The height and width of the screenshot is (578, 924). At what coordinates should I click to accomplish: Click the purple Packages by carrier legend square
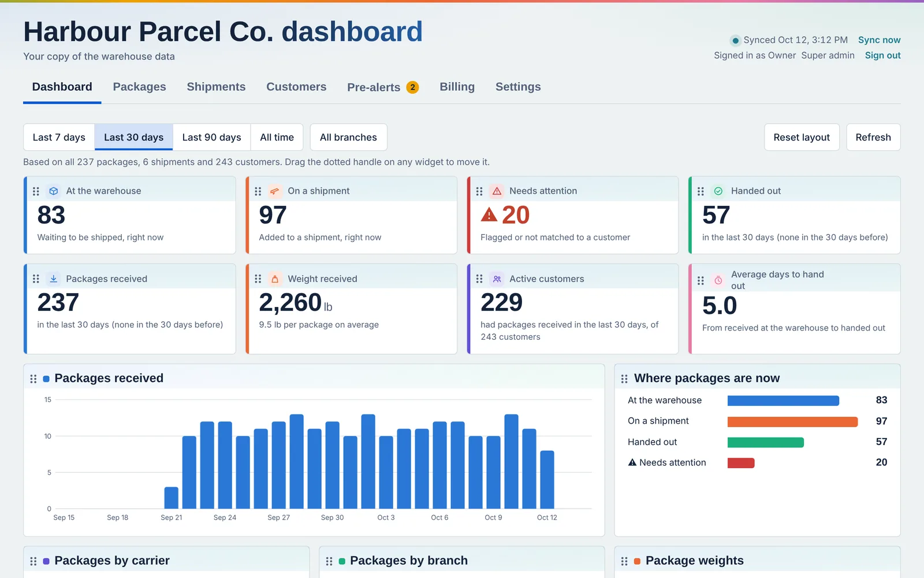pyautogui.click(x=46, y=561)
